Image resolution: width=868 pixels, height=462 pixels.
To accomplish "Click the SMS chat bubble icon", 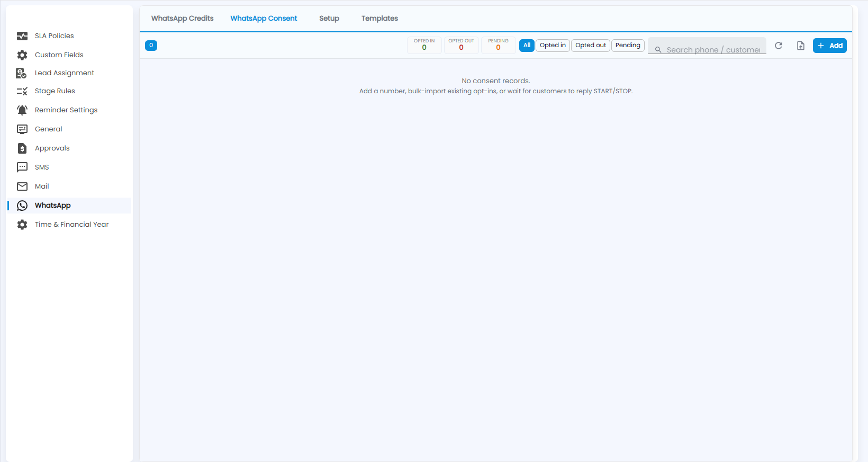I will click(22, 167).
